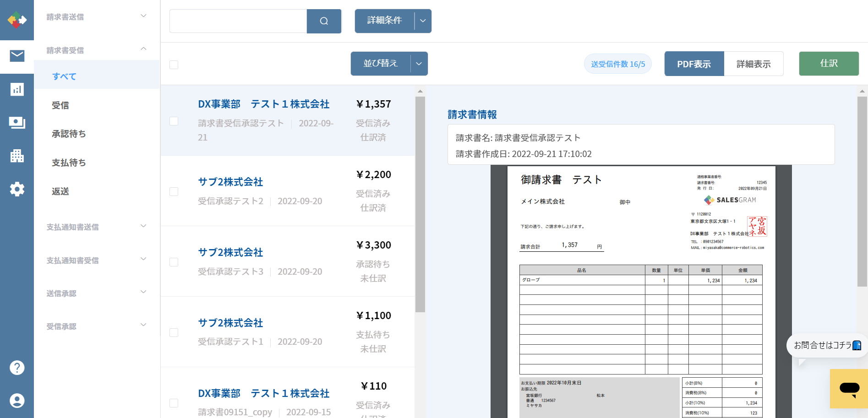This screenshot has width=868, height=418.
Task: Open the サブ2株式会社 受信承認テスト1 invoice
Action: [x=288, y=332]
